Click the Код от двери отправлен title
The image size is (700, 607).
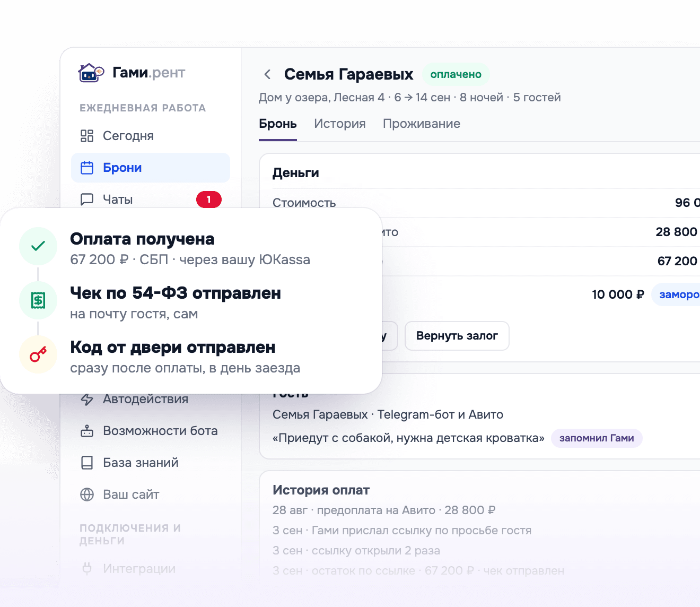coord(173,347)
